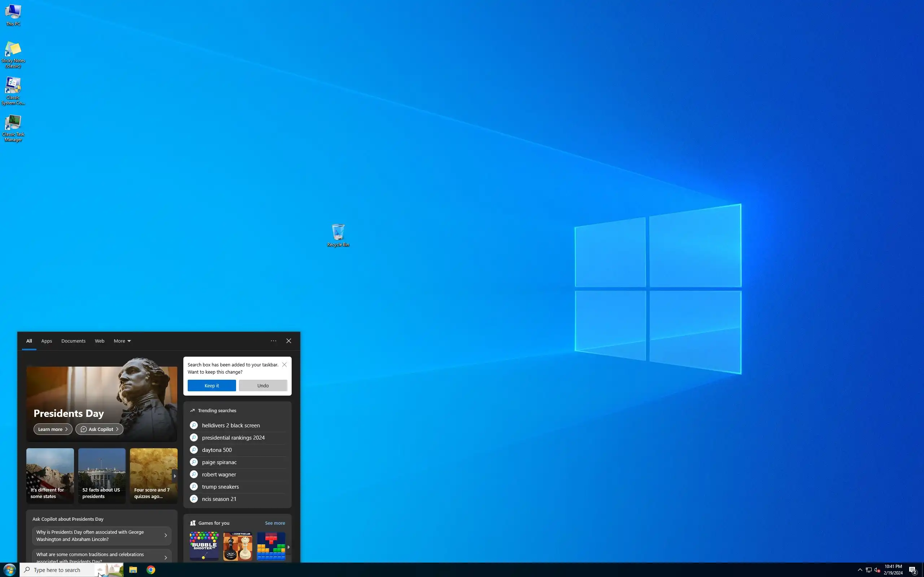Viewport: 924px width, 577px height.
Task: Switch to the Documents search tab
Action: [x=73, y=341]
